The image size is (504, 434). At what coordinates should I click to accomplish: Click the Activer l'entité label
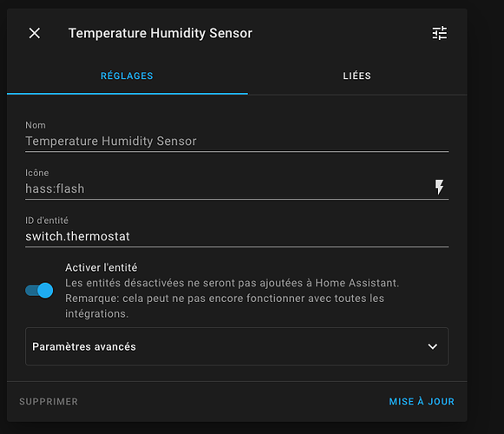[x=101, y=267]
